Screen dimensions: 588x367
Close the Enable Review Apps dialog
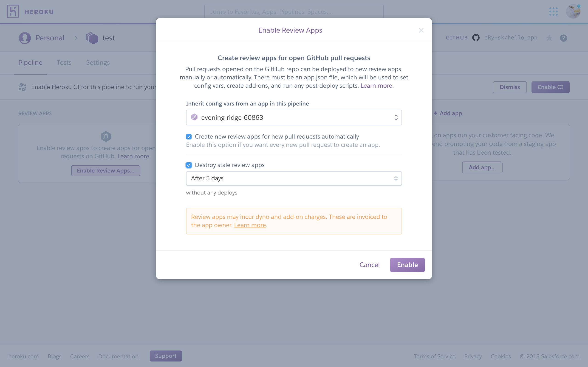pos(421,30)
